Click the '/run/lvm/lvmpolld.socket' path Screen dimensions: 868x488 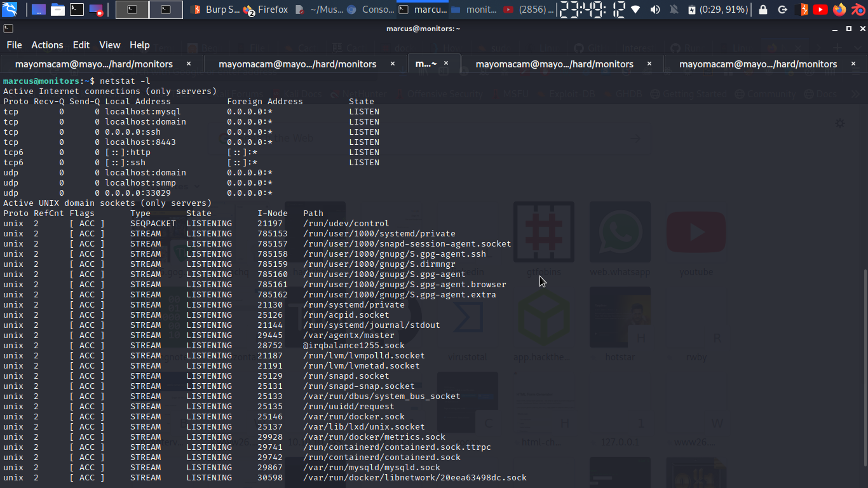[x=364, y=356]
